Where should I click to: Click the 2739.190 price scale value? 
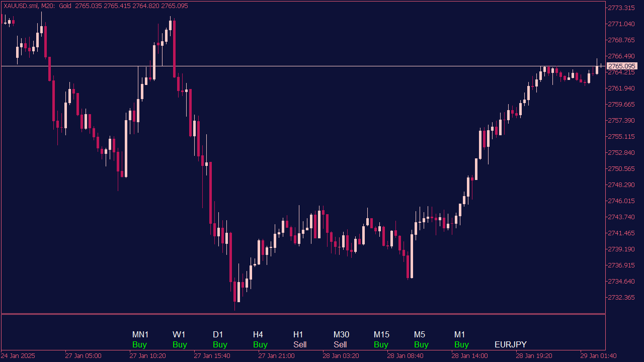click(621, 249)
